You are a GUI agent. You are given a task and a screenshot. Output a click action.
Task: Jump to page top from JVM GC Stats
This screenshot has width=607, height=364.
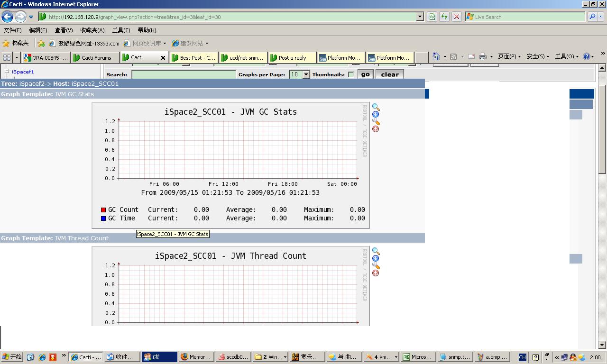[376, 129]
